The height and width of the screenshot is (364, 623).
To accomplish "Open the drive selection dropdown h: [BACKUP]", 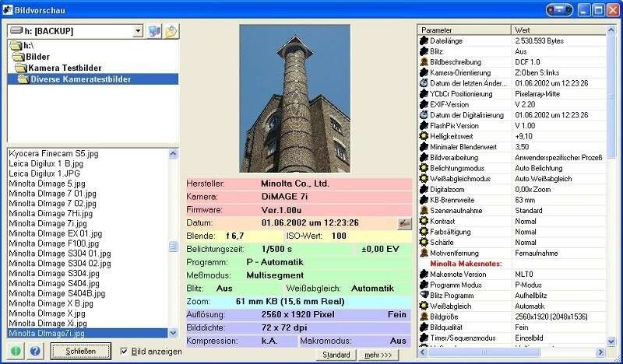I will pos(138,31).
